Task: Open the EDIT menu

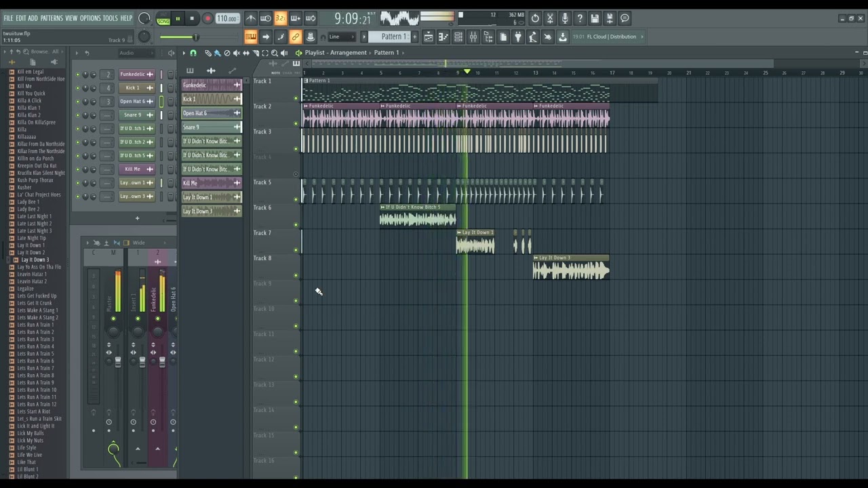Action: coord(21,18)
